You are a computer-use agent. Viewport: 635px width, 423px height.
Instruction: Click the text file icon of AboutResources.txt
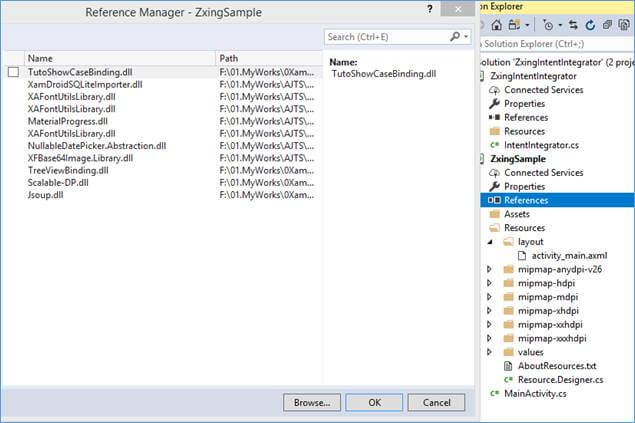point(508,366)
